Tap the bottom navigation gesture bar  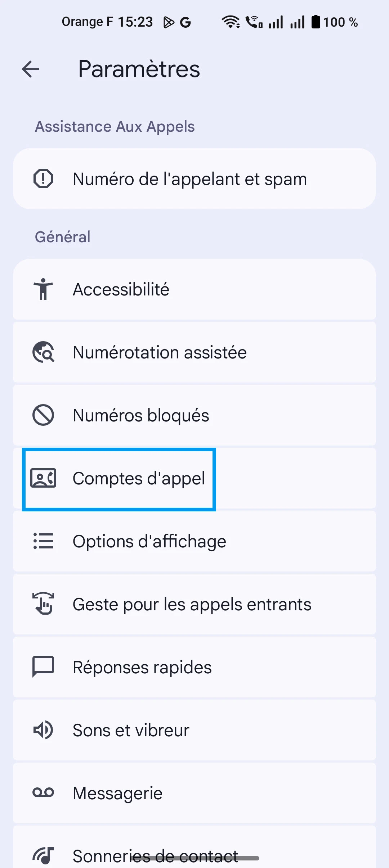pyautogui.click(x=194, y=859)
